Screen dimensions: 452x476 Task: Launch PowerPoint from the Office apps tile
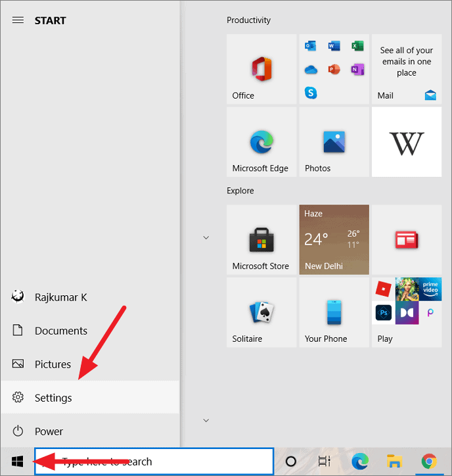coord(334,70)
